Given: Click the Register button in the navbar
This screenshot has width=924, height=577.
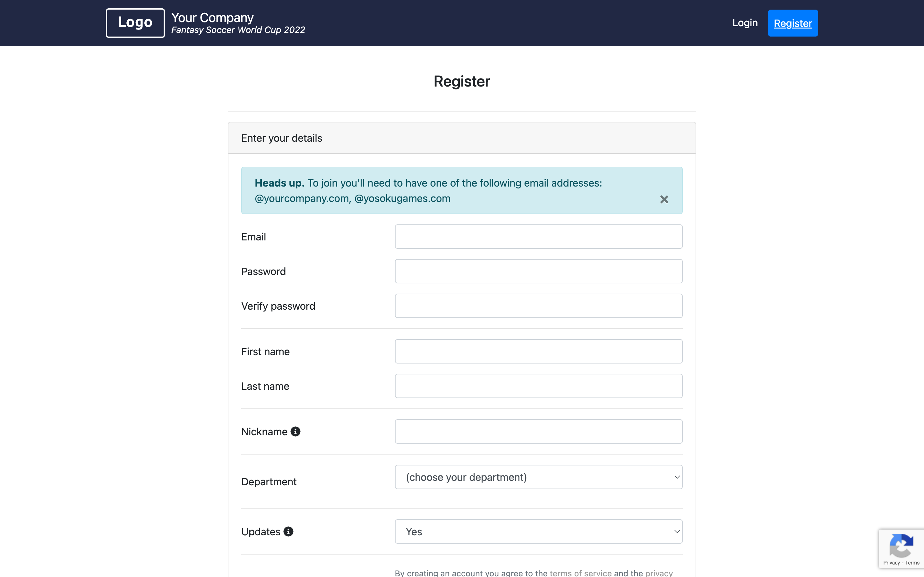Looking at the screenshot, I should 793,23.
